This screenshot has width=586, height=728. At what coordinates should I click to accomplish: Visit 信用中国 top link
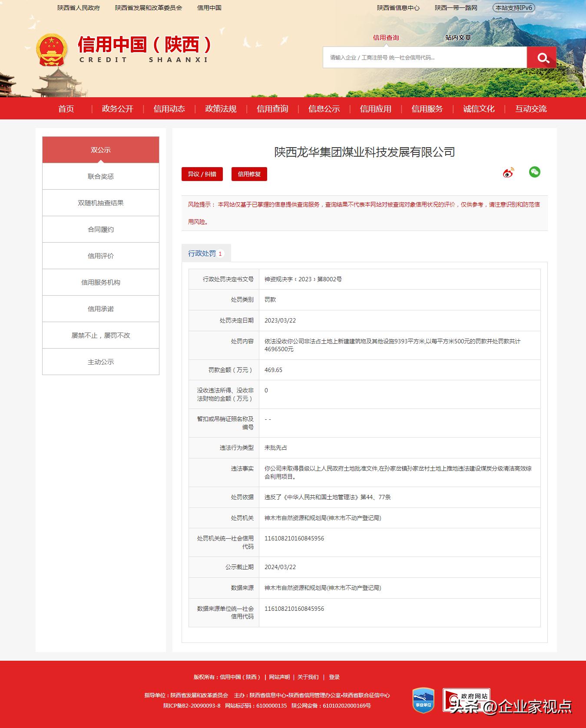(x=209, y=8)
